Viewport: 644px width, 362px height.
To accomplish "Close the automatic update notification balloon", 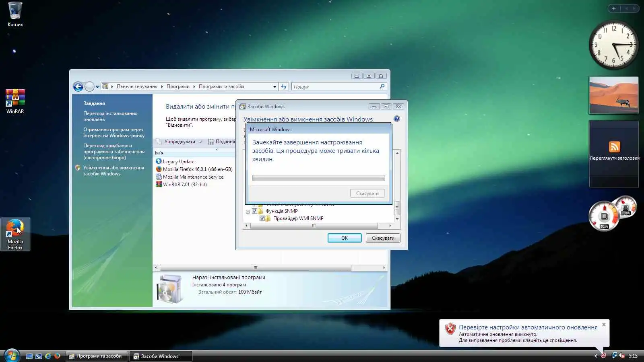I will (604, 324).
